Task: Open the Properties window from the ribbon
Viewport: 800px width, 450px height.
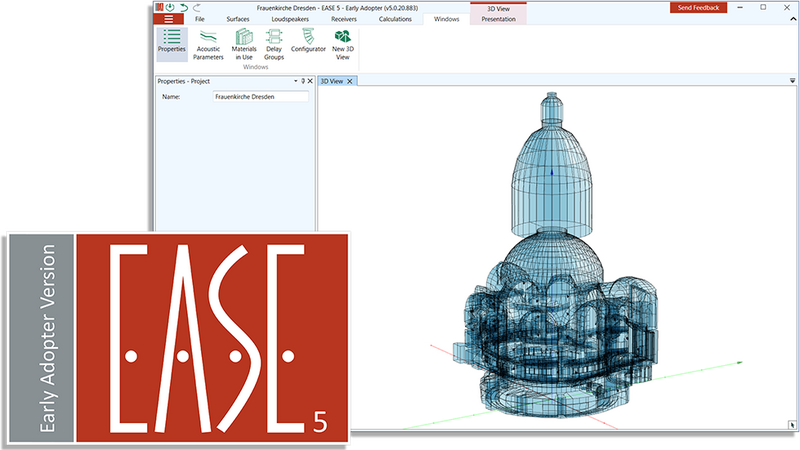Action: tap(171, 44)
